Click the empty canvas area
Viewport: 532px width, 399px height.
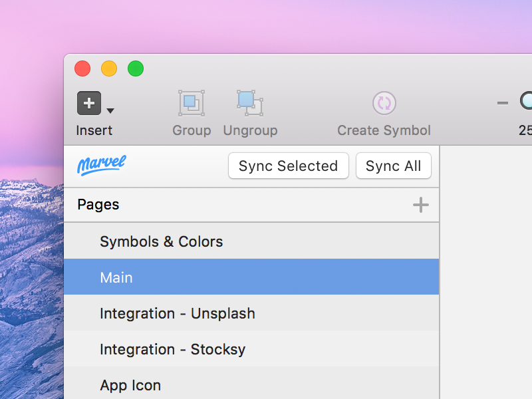coord(486,279)
